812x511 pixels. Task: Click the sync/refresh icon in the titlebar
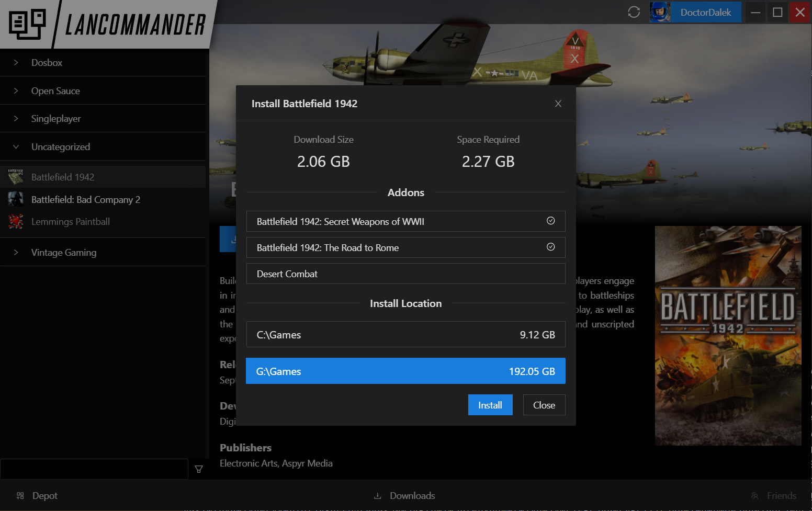tap(634, 12)
